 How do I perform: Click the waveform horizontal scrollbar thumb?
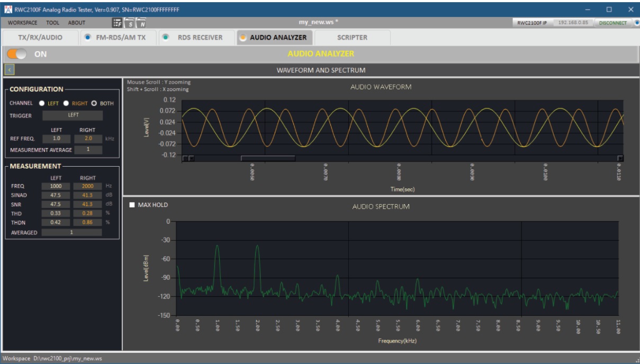click(x=267, y=158)
